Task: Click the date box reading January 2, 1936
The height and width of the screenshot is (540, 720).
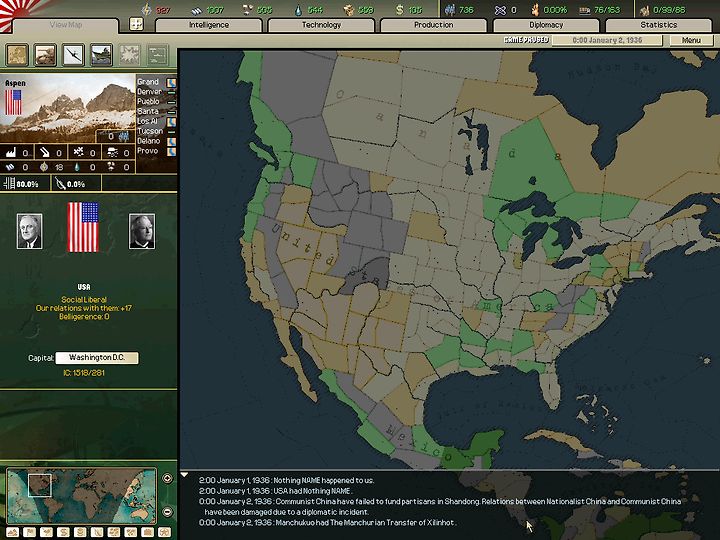Action: pyautogui.click(x=607, y=40)
